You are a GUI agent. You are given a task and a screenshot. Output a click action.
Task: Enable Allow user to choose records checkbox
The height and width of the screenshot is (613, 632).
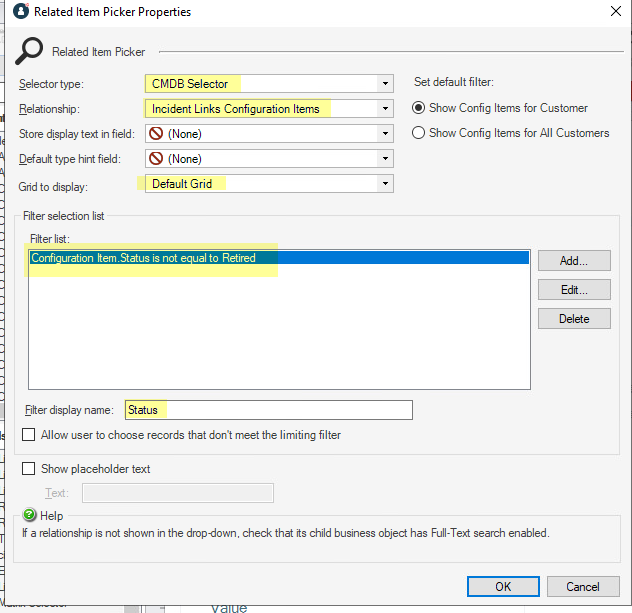pyautogui.click(x=29, y=435)
